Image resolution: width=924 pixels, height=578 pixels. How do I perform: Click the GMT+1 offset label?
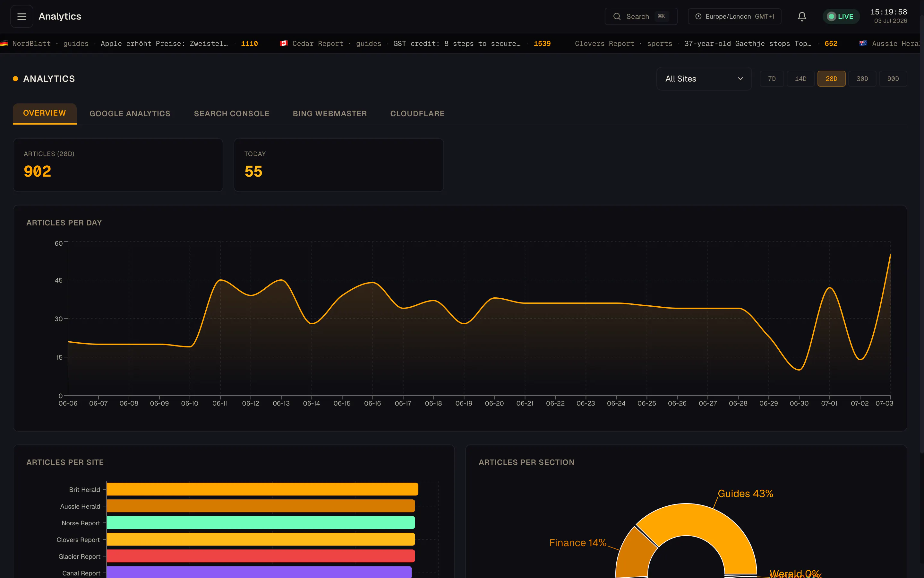coord(765,16)
